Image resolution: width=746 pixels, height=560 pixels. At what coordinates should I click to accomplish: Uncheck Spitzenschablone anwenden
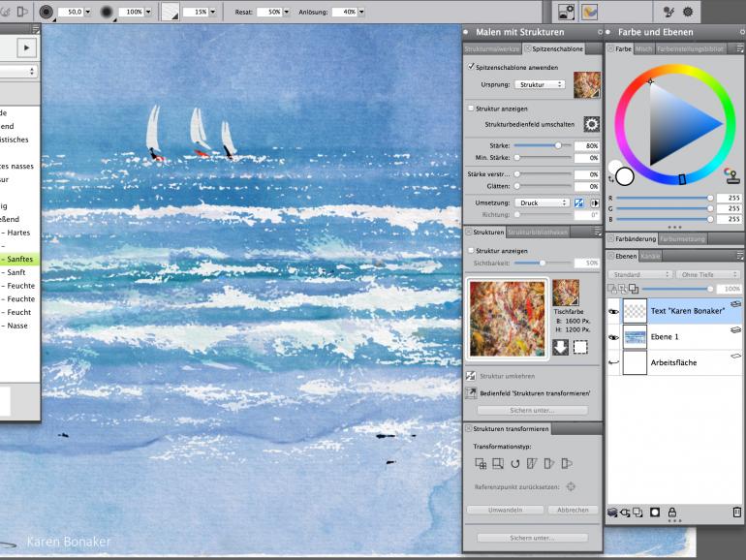471,67
